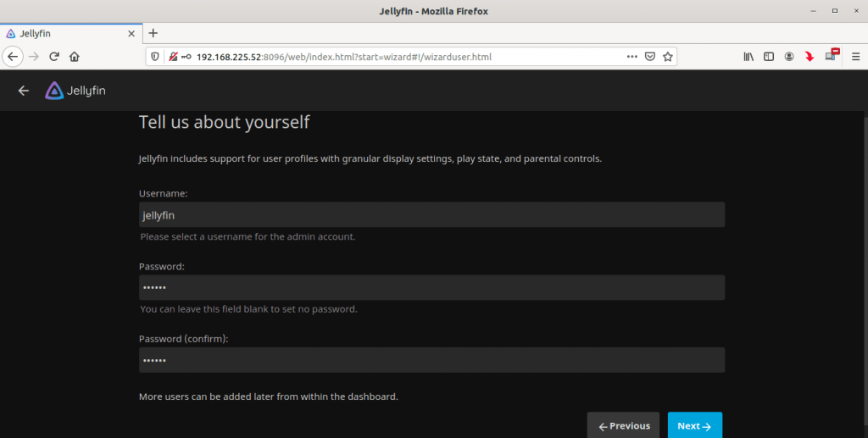Image resolution: width=868 pixels, height=438 pixels.
Task: Open page actions three-dot menu
Action: [632, 57]
